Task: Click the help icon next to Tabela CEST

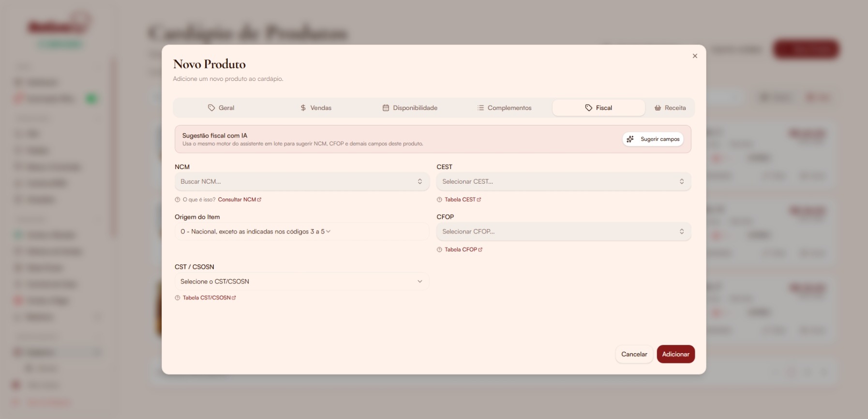Action: 439,200
